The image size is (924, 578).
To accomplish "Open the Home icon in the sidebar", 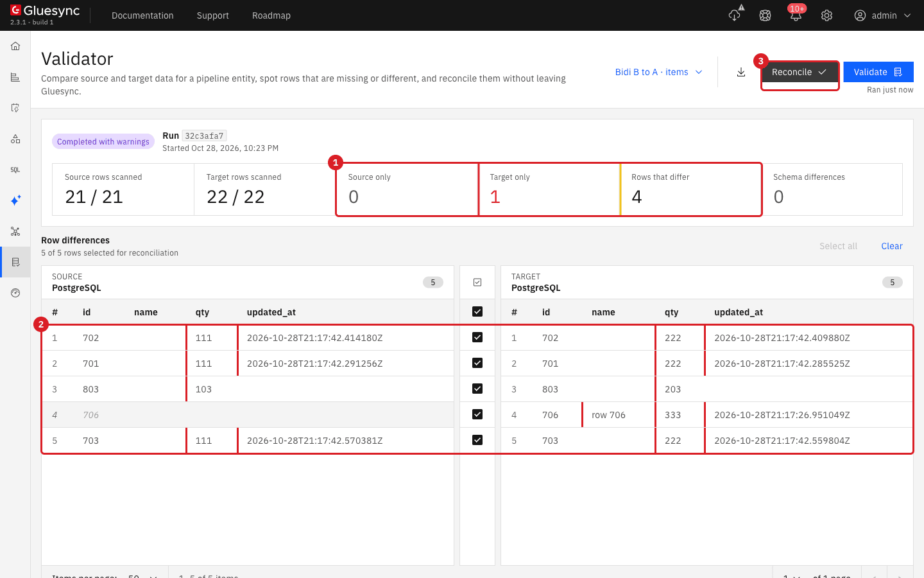I will pos(15,46).
